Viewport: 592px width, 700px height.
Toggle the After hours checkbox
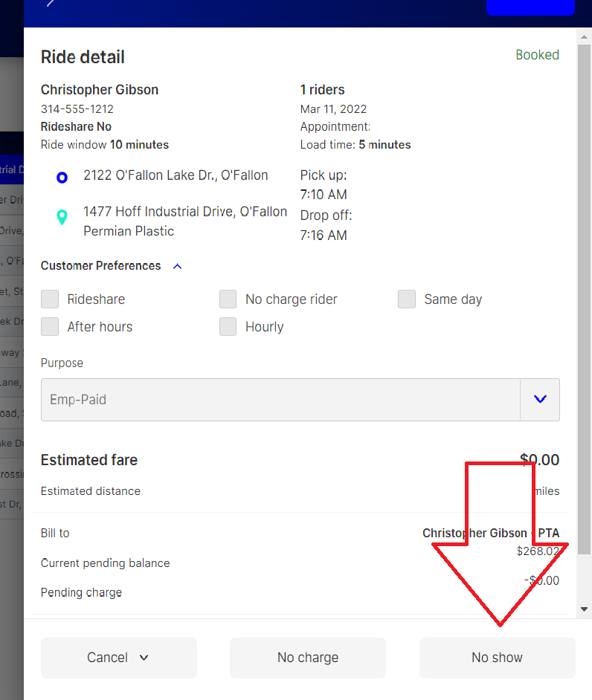[50, 327]
